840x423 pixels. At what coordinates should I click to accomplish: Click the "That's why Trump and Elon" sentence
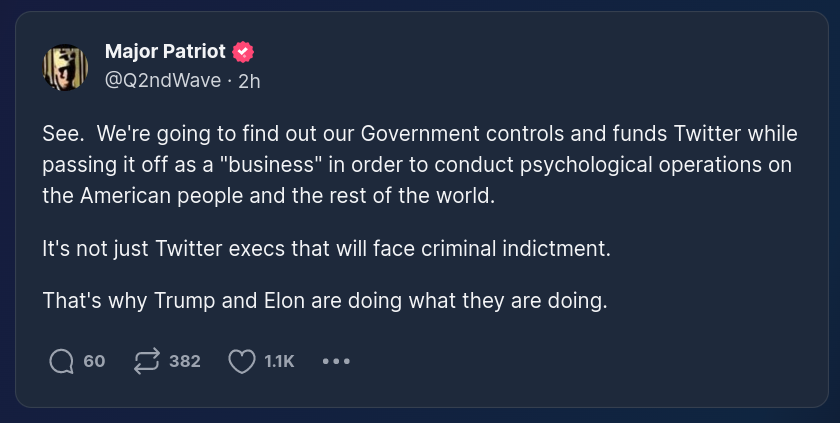[x=325, y=300]
